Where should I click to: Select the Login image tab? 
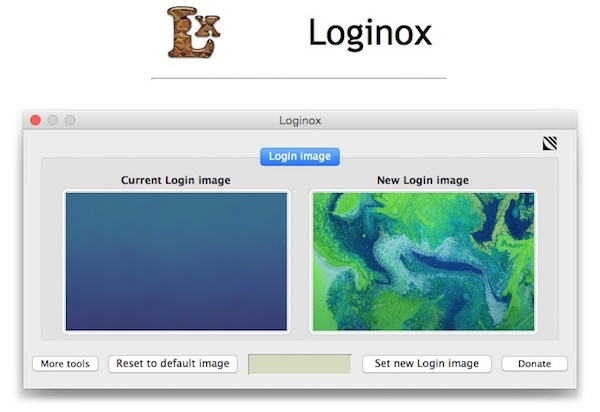tap(300, 156)
